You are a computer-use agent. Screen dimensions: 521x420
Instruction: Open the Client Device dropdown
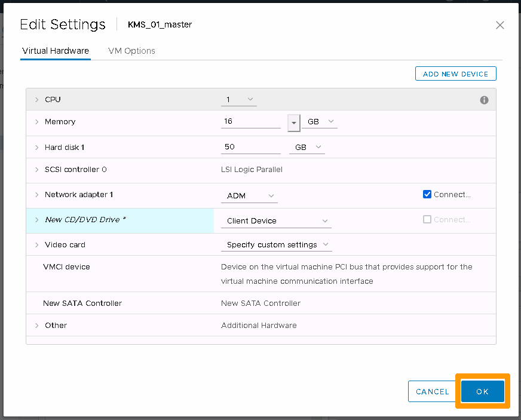(x=277, y=221)
